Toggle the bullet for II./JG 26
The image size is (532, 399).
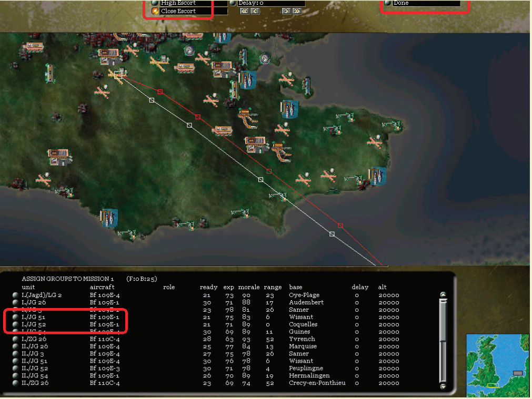[x=15, y=346]
